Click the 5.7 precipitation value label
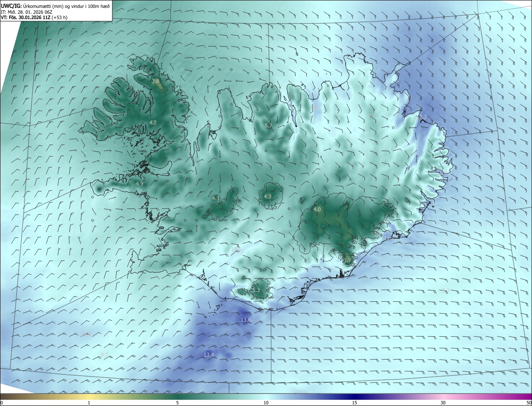 pos(268,125)
